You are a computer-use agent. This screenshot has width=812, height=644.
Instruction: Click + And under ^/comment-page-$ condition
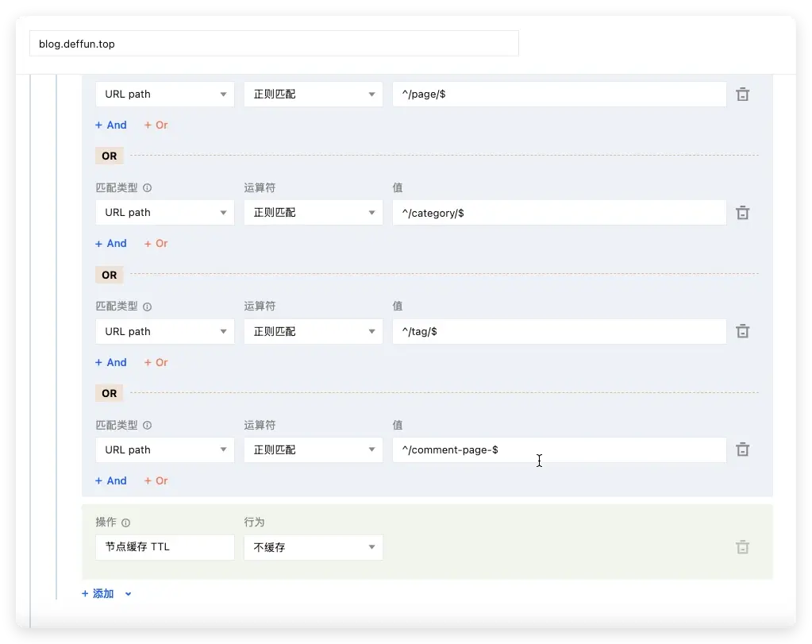click(111, 480)
